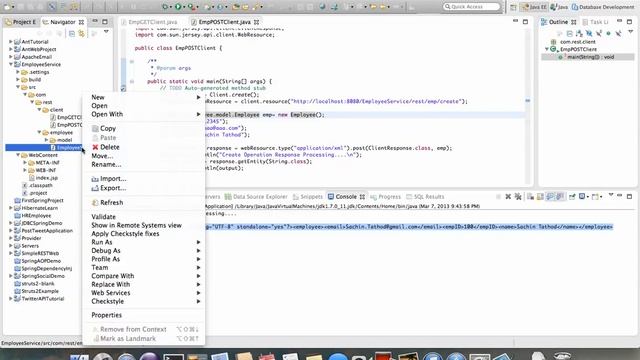Collapse the main method fold marker
The height and width of the screenshot is (360, 640).
pos(132,81)
